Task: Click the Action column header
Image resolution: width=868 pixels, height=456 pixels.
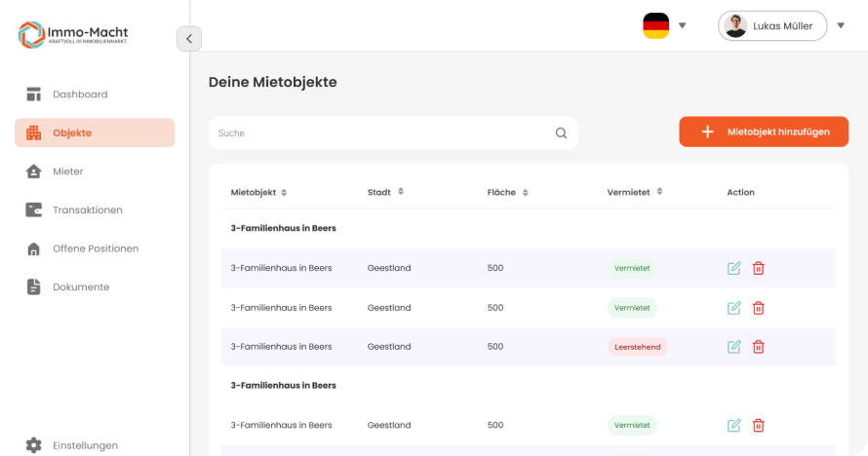Action: pyautogui.click(x=740, y=192)
